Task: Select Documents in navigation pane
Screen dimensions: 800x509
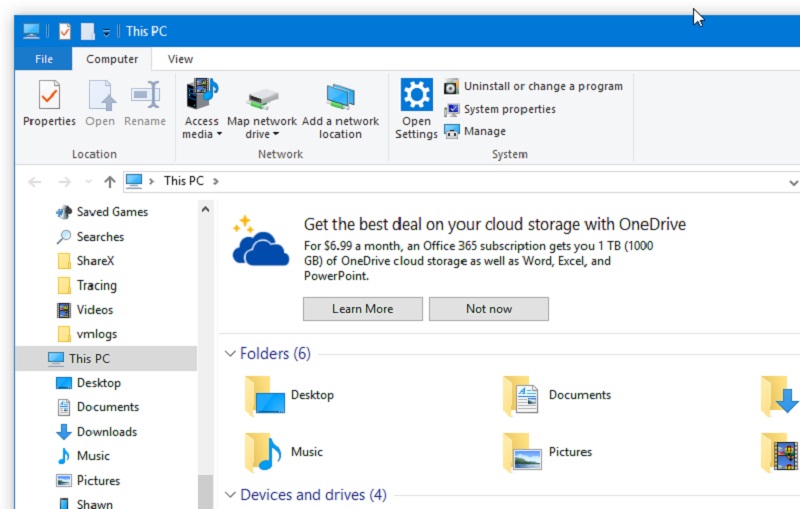Action: [97, 407]
